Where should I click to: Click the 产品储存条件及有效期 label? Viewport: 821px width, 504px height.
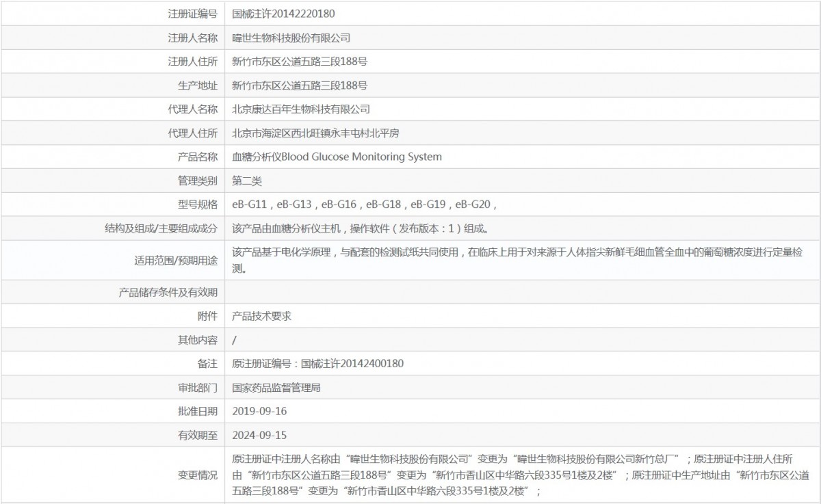coord(168,293)
